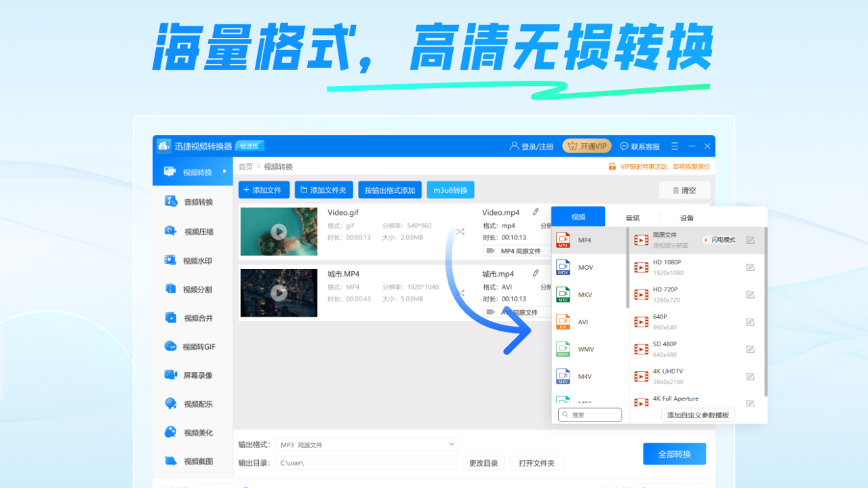Open the 输出格式 MP3 dropdown
Screen dimensions: 868x488
point(366,444)
